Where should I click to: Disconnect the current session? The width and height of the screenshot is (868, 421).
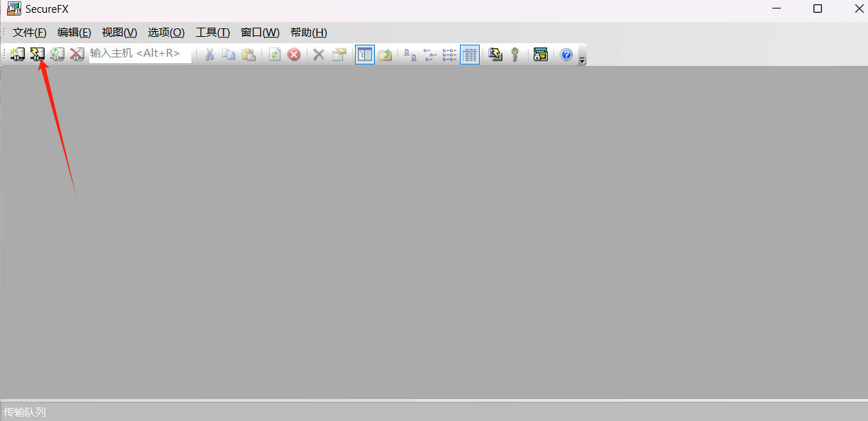[76, 55]
